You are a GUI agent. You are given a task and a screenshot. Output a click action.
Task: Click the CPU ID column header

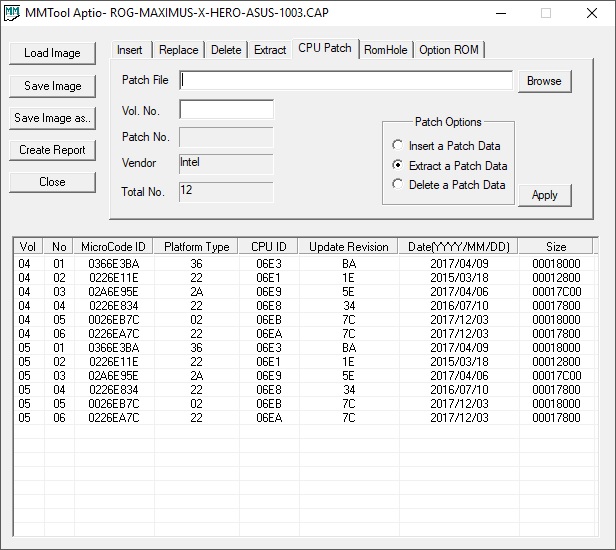[x=269, y=247]
